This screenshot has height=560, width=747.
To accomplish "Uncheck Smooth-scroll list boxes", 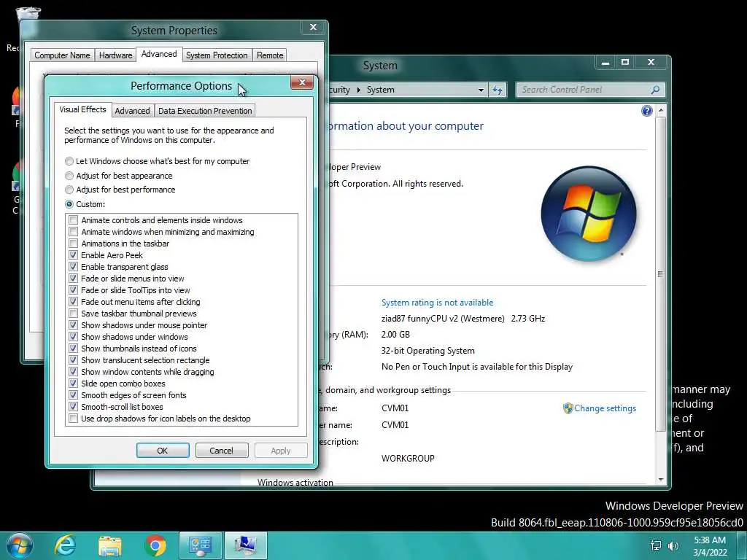I will [73, 407].
